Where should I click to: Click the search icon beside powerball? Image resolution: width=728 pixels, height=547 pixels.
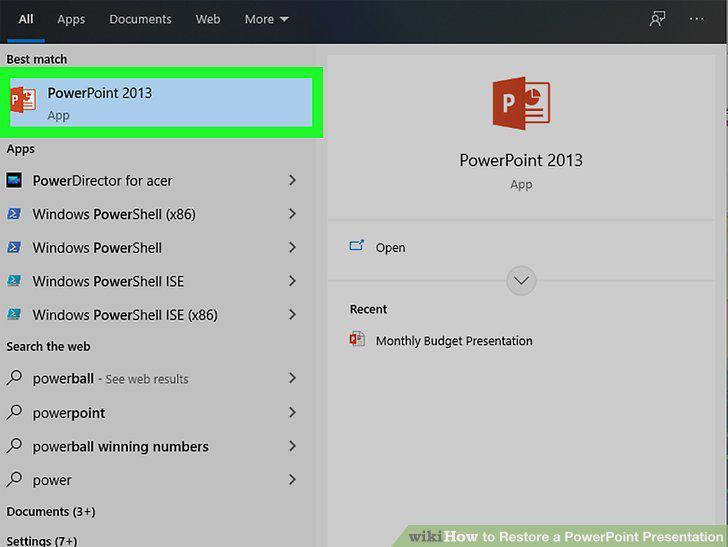pos(14,378)
